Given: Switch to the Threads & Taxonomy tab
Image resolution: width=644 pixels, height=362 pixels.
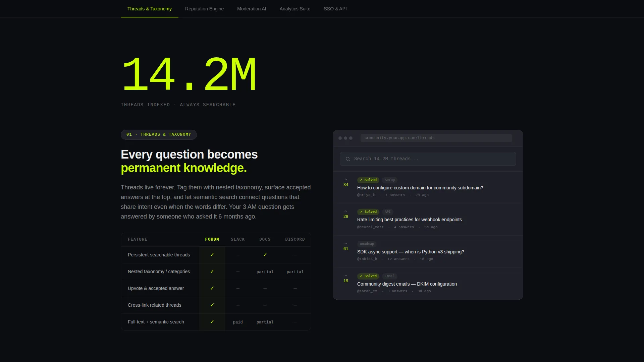Looking at the screenshot, I should tap(149, 9).
